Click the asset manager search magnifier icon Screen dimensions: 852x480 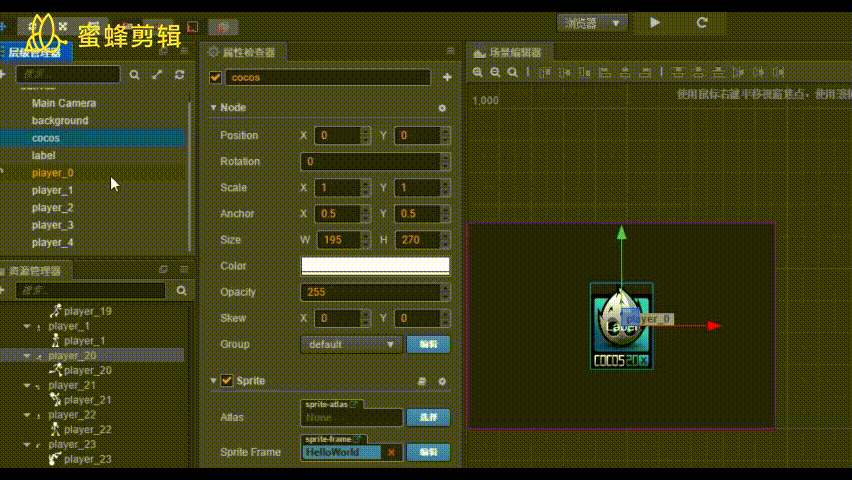(181, 291)
